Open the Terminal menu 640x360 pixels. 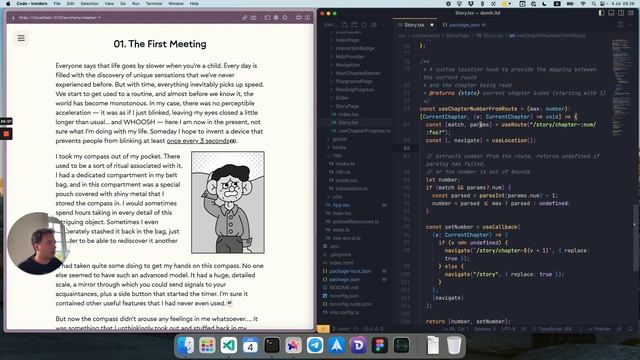click(x=154, y=3)
